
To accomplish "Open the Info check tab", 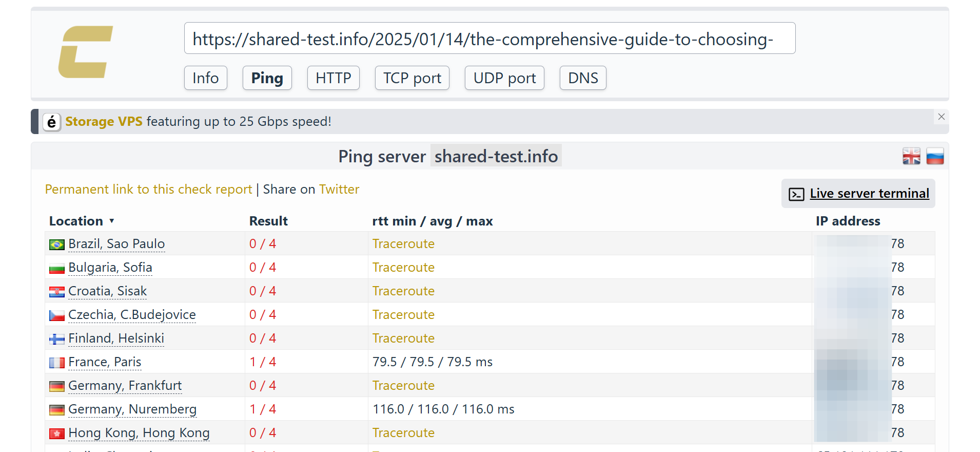I will click(x=205, y=78).
